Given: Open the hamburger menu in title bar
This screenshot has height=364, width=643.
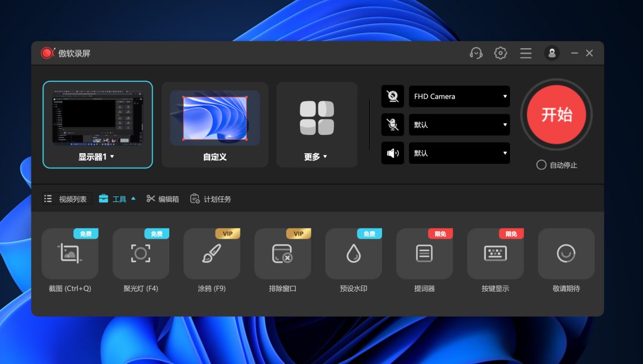Looking at the screenshot, I should [x=526, y=53].
